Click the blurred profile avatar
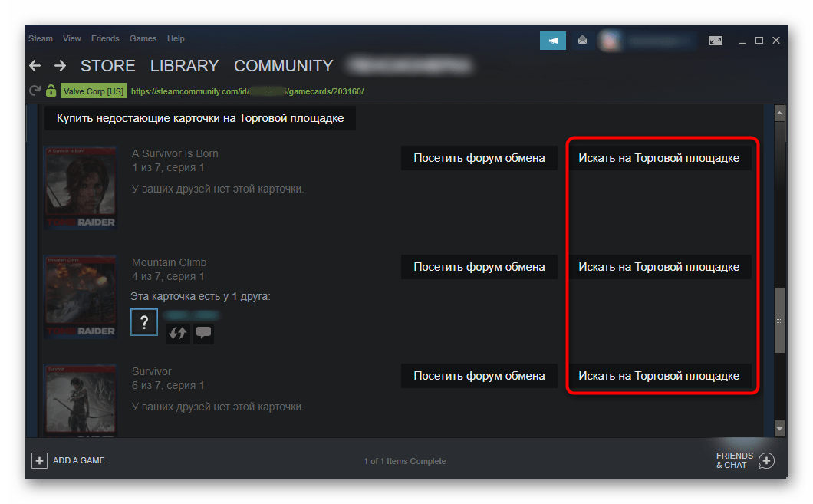The height and width of the screenshot is (504, 813). pos(610,41)
